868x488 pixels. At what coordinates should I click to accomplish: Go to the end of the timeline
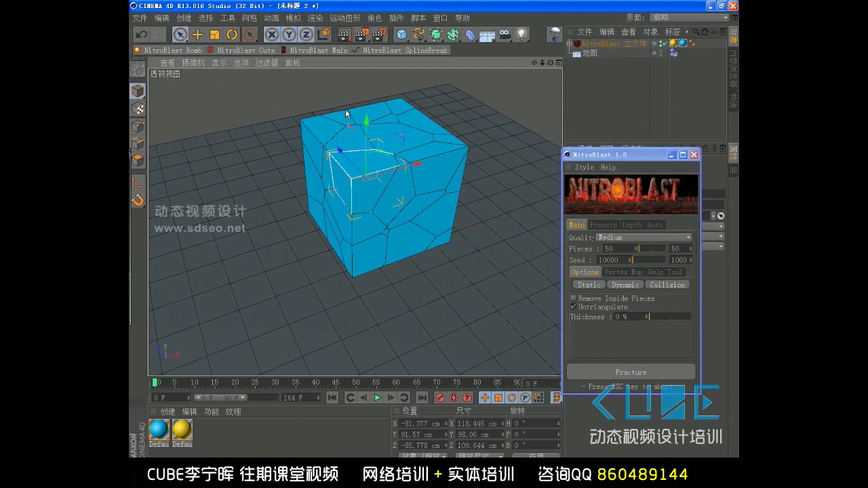tap(422, 398)
